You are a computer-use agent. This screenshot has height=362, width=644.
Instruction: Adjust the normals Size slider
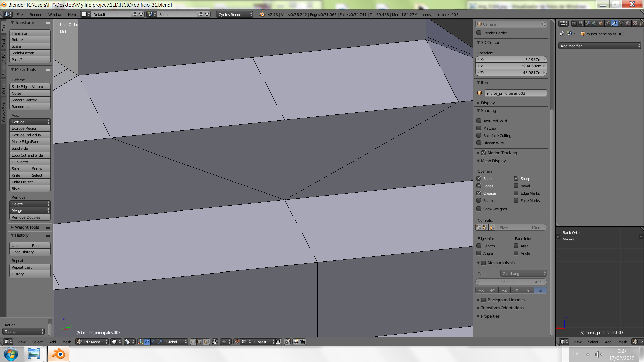tap(521, 228)
